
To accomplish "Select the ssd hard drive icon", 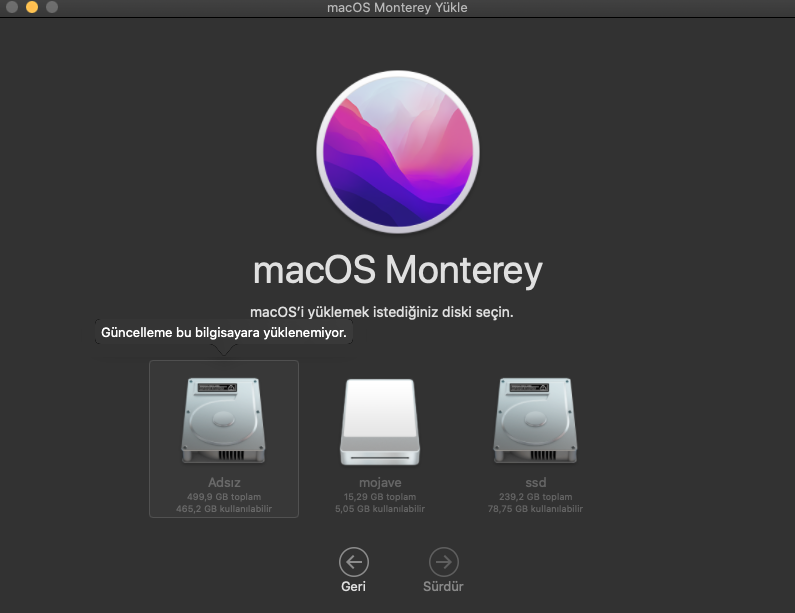I will (x=533, y=420).
